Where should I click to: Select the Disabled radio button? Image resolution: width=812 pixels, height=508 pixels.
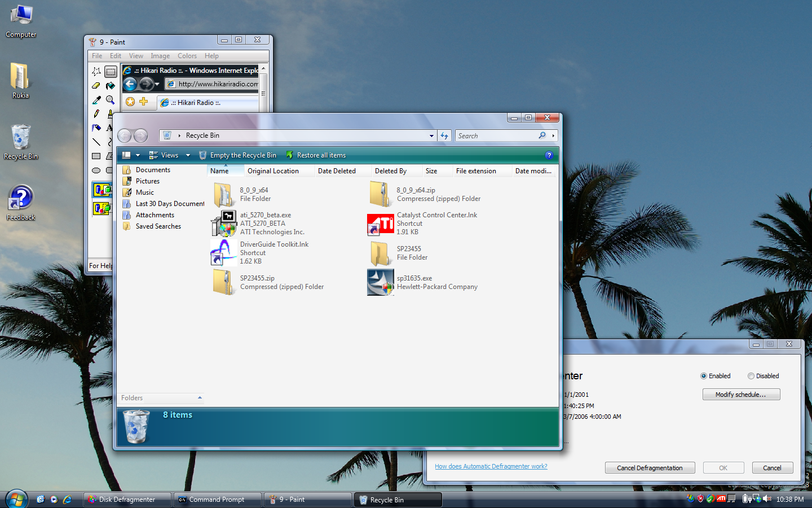[x=751, y=376]
